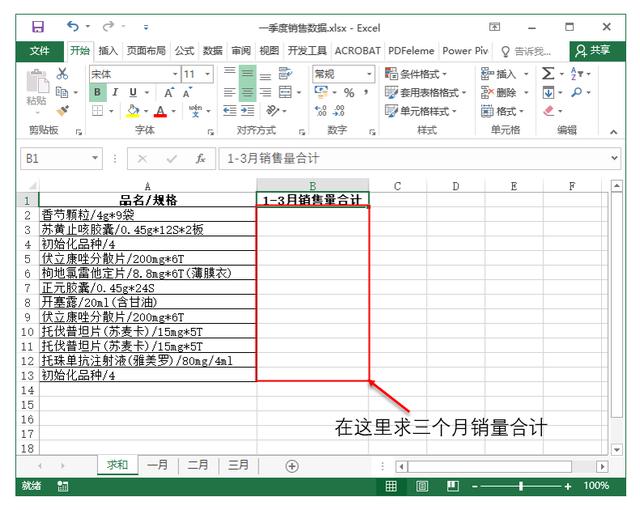Click the Merge and Center icon

285,92
